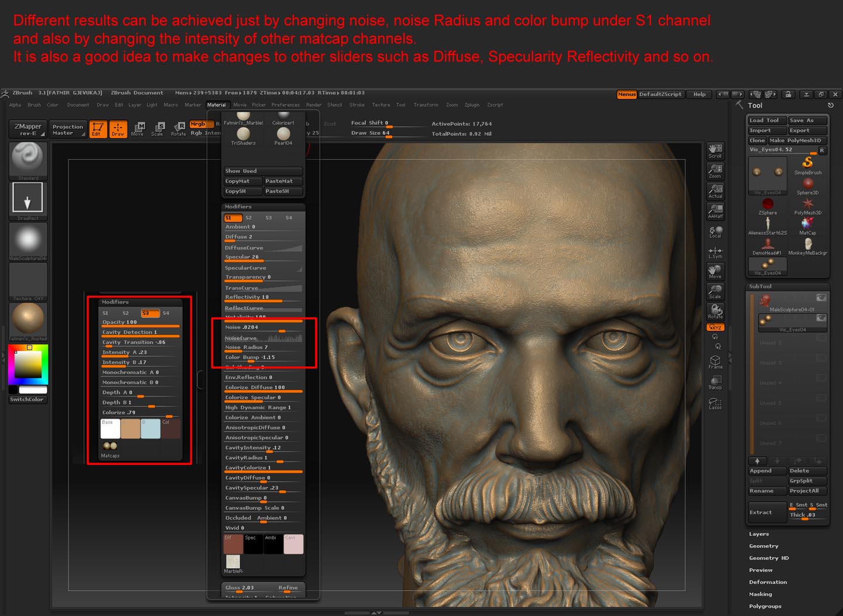Switch to the S4 shader channel tab
The width and height of the screenshot is (843, 616).
click(x=289, y=218)
